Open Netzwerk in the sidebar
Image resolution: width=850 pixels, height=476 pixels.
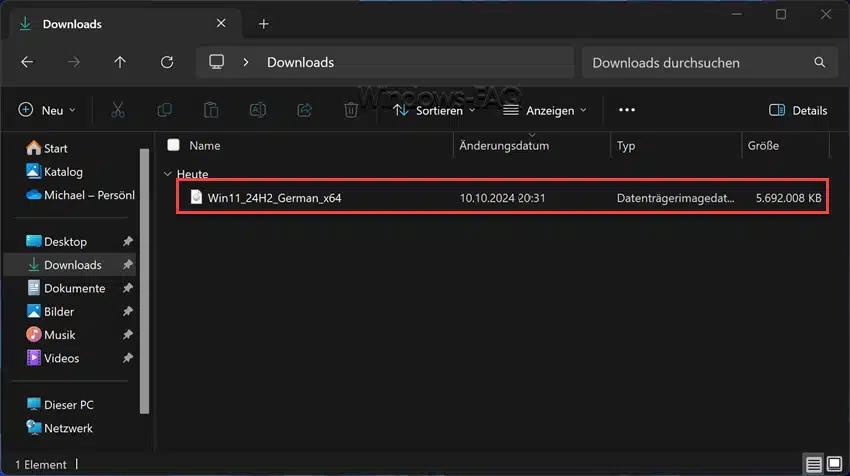[60, 428]
